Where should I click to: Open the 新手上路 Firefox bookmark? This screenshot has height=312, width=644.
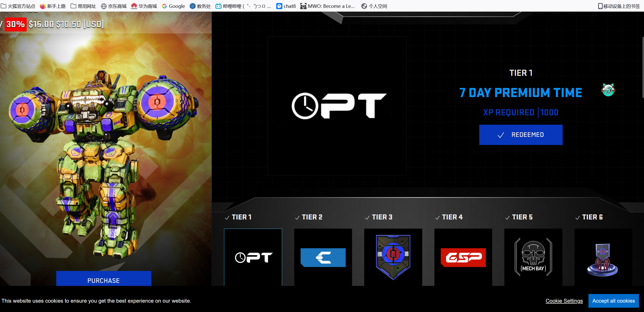point(53,6)
